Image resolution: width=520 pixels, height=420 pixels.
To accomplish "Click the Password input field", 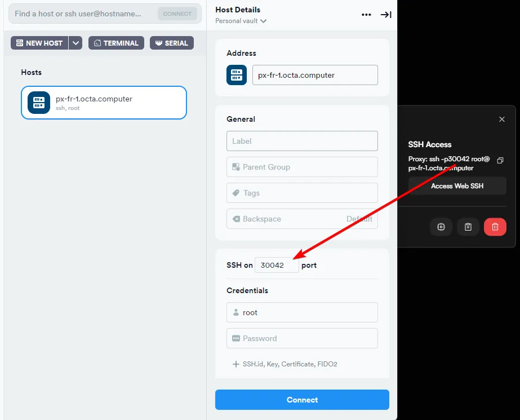I will click(302, 338).
